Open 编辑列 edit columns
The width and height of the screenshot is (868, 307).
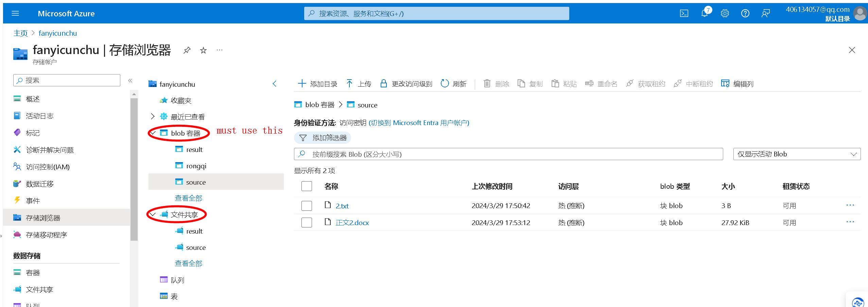[x=737, y=84]
